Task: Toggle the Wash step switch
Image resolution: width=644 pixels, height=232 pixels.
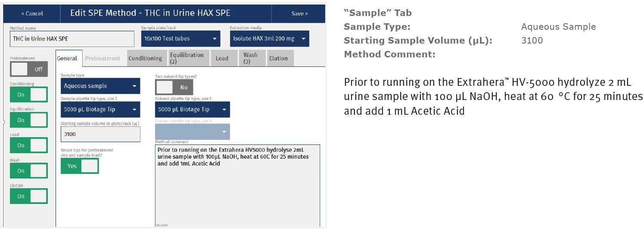Action: (x=29, y=171)
